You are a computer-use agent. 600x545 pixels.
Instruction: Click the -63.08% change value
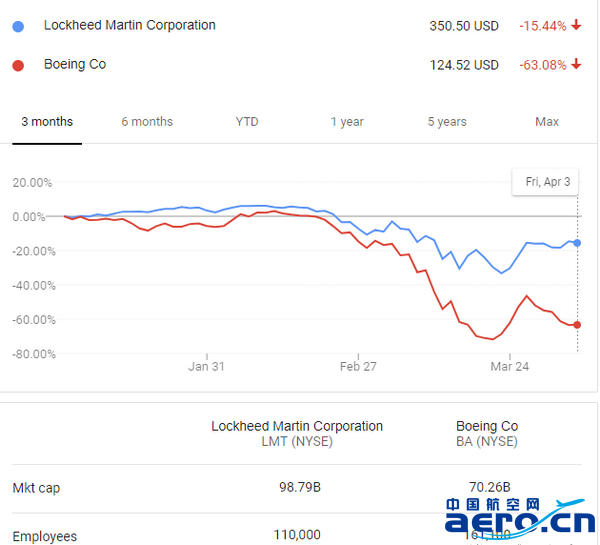(543, 65)
